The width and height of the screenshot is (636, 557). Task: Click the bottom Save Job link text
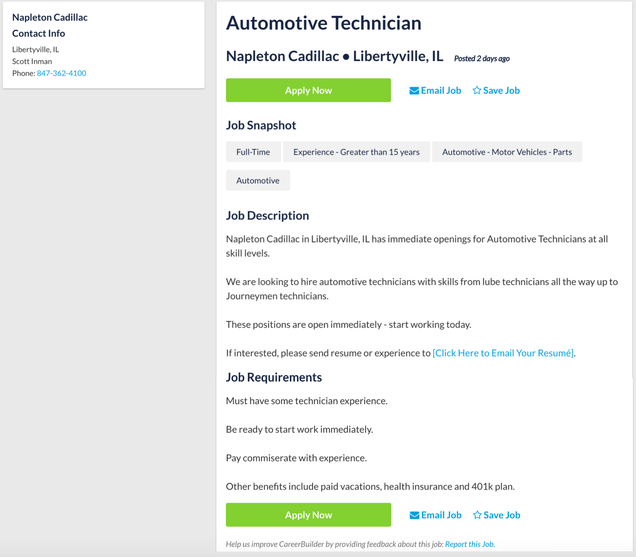coord(502,515)
